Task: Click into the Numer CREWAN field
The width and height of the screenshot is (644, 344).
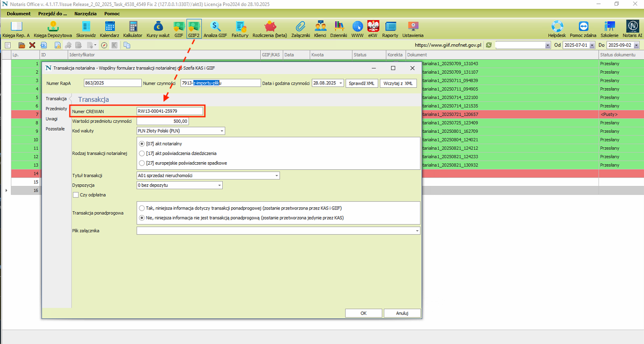Action: [x=170, y=111]
